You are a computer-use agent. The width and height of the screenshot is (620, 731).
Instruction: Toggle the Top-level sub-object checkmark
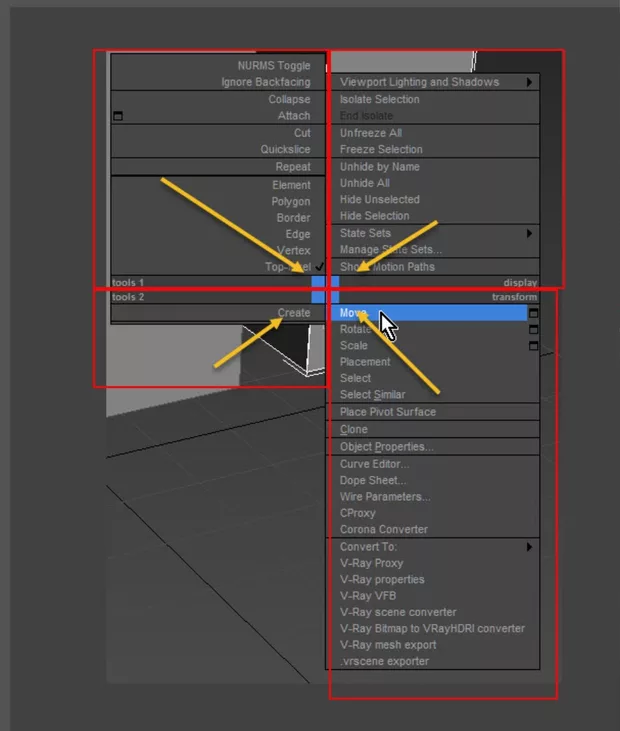pos(320,267)
